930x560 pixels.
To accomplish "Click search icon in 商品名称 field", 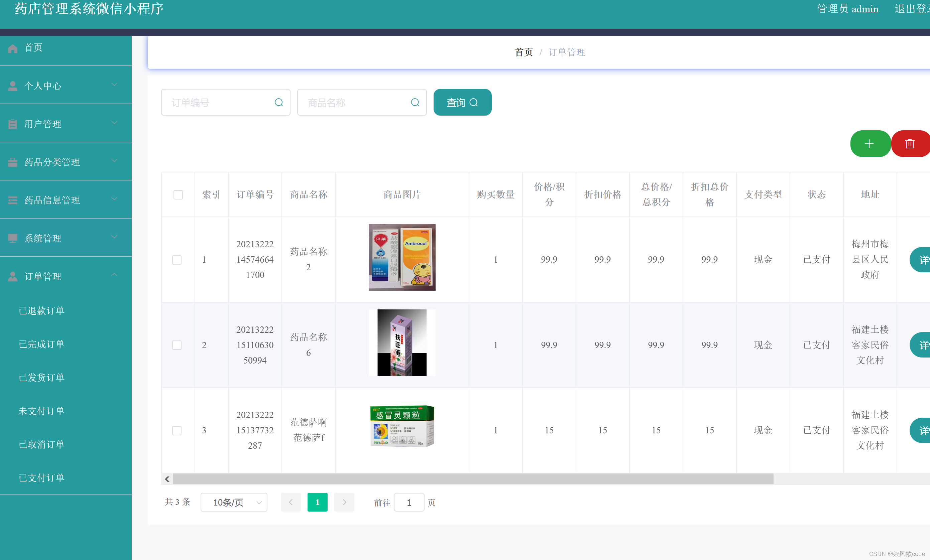I will coord(415,102).
